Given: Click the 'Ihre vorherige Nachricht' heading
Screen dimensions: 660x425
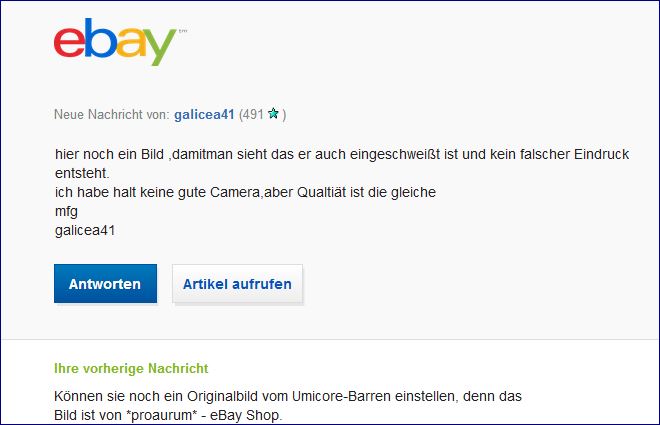Looking at the screenshot, I should pos(131,368).
